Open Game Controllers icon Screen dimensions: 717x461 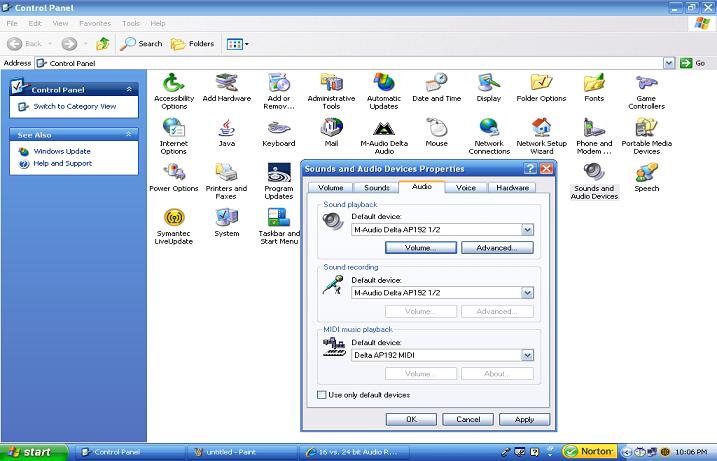point(647,91)
